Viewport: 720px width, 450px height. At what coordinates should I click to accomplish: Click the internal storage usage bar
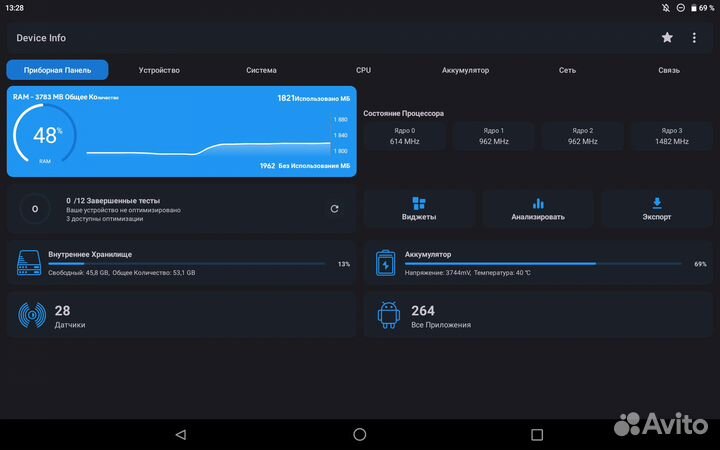coord(186,264)
